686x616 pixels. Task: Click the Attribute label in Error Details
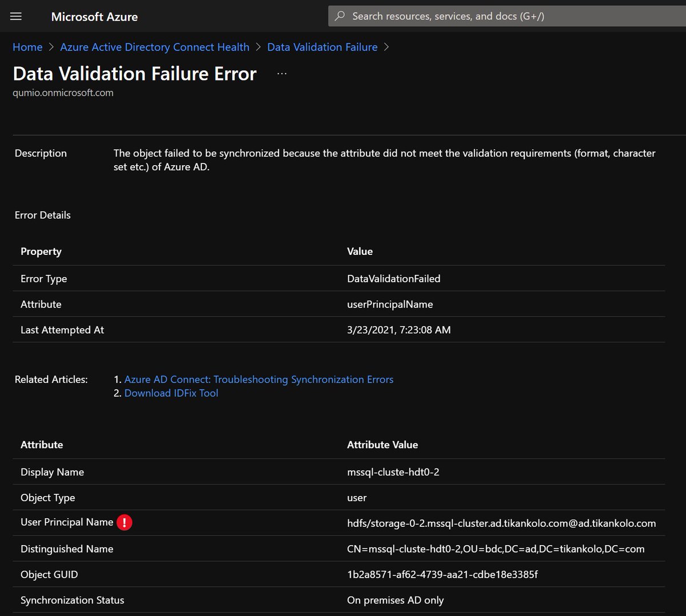click(x=41, y=305)
